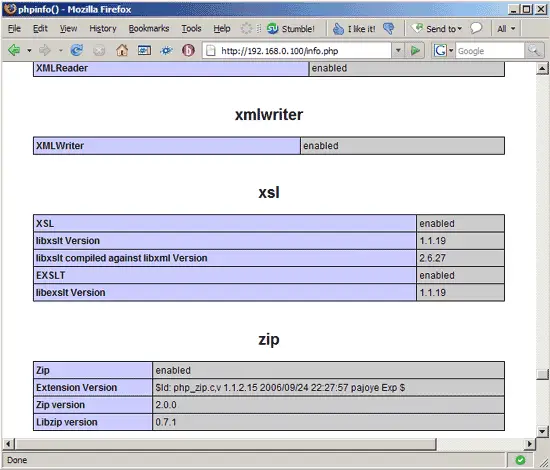Viewport: 550px width, 470px height.
Task: Open the File menu
Action: [x=14, y=28]
